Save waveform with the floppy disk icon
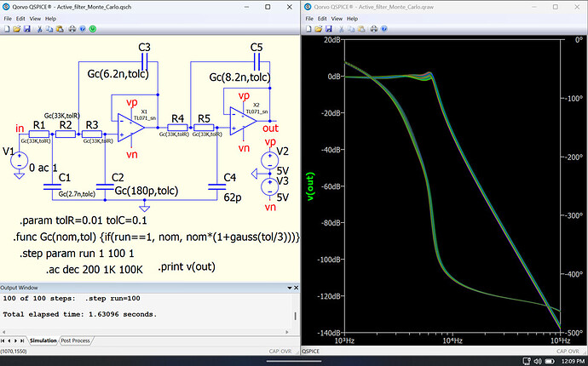 pyautogui.click(x=329, y=29)
